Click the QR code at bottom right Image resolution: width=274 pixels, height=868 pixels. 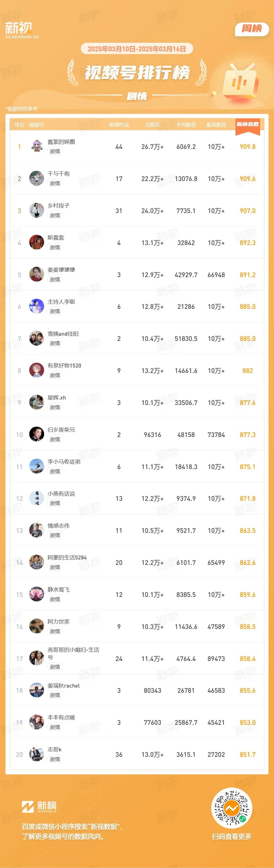[232, 808]
